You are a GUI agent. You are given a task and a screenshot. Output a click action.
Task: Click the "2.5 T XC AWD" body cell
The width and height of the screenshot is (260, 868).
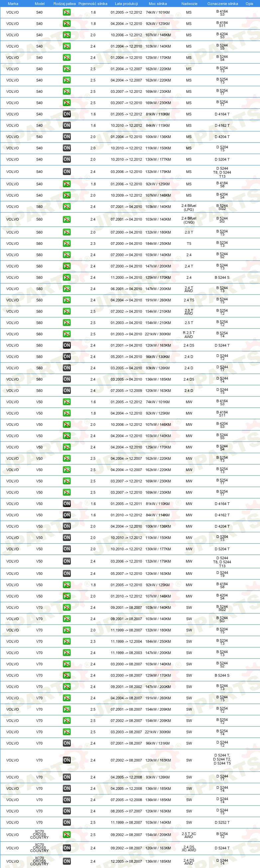coord(189,835)
